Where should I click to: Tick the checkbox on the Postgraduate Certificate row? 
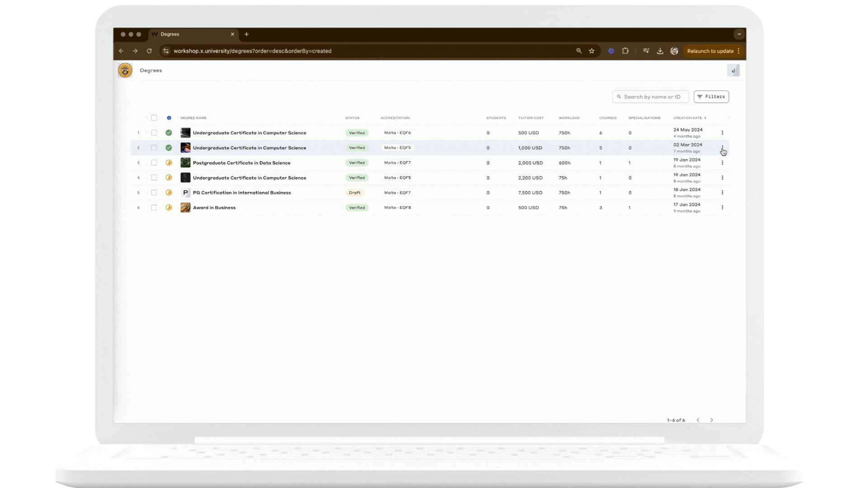click(154, 163)
